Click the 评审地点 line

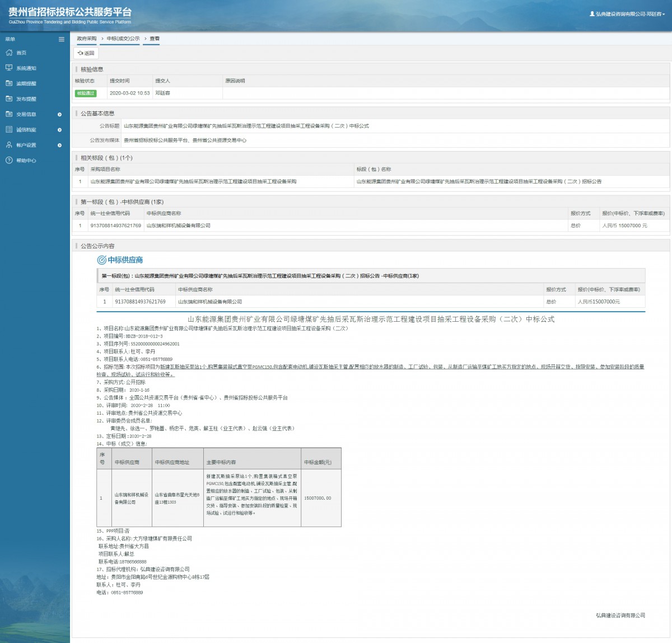pos(139,413)
